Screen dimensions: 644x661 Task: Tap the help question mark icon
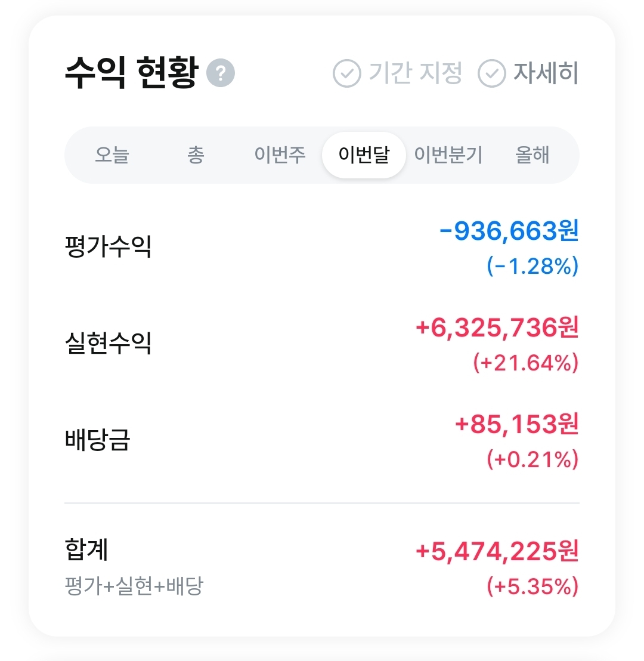pos(220,74)
